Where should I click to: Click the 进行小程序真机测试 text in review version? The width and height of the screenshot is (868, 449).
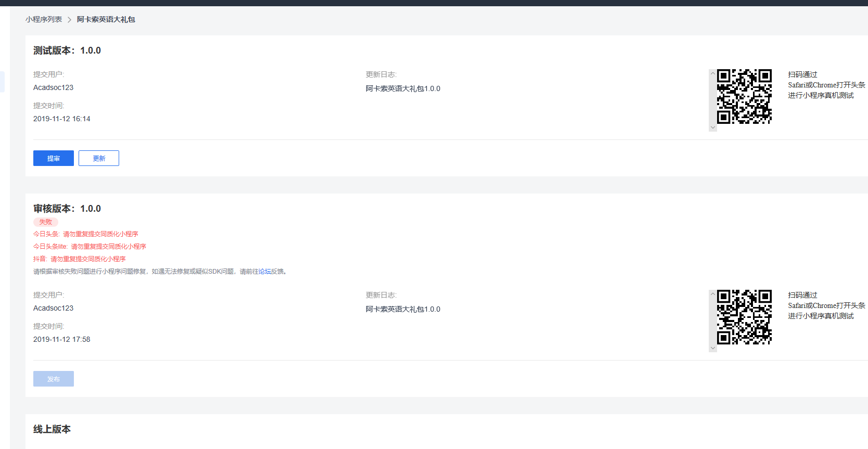(821, 316)
